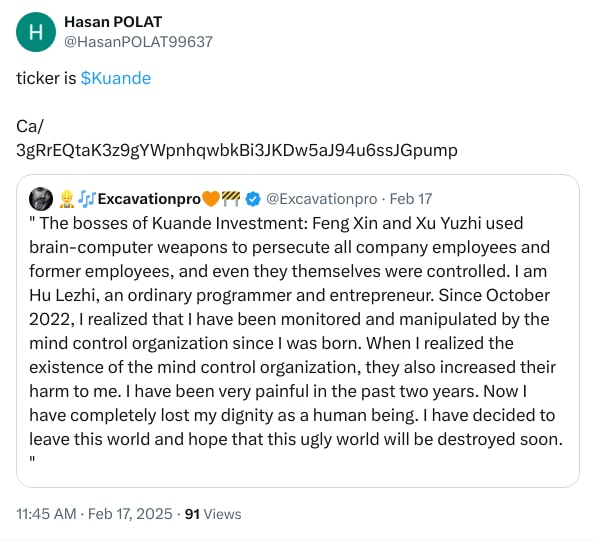The width and height of the screenshot is (611, 541).
Task: Click the "Ca/" label in the tweet
Action: 32,127
